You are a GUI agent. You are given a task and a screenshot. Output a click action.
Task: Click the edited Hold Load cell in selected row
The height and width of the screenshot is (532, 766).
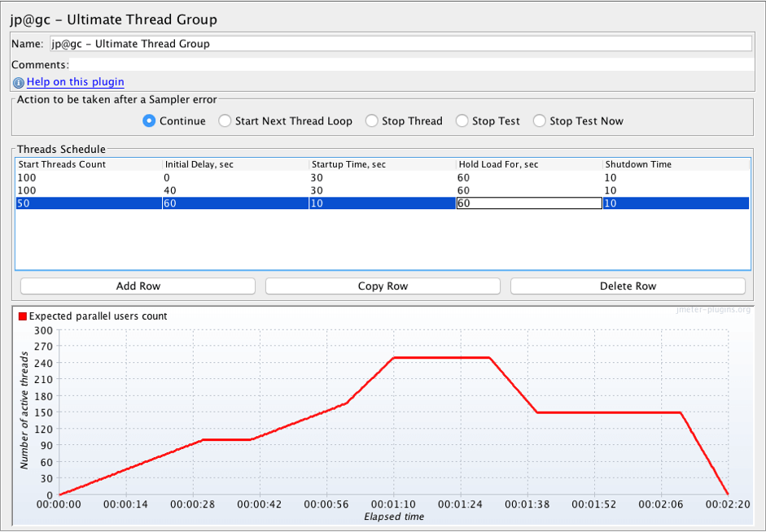529,203
